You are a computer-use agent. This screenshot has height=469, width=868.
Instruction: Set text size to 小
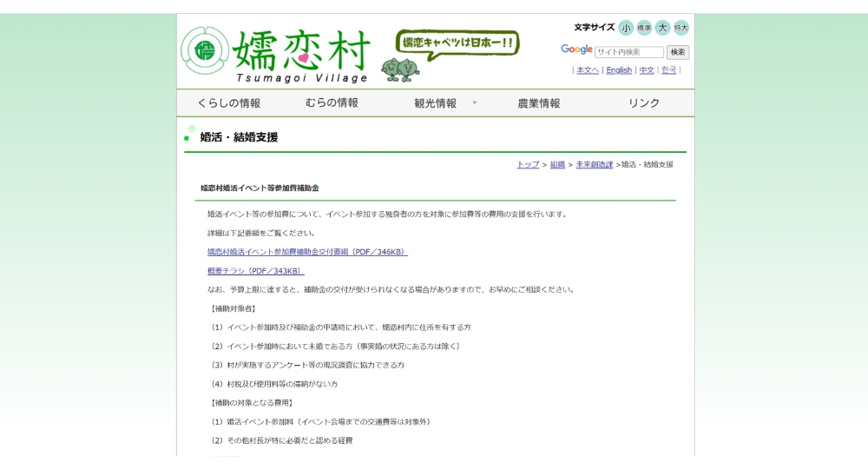point(626,28)
